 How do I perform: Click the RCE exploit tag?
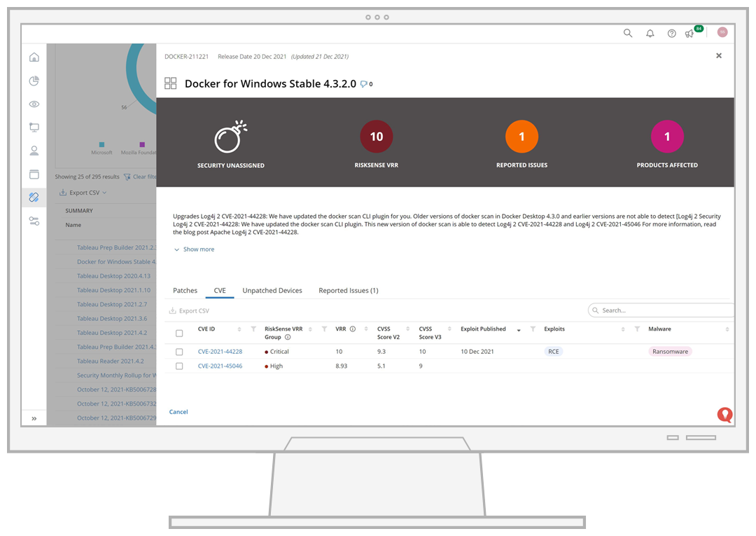(554, 352)
